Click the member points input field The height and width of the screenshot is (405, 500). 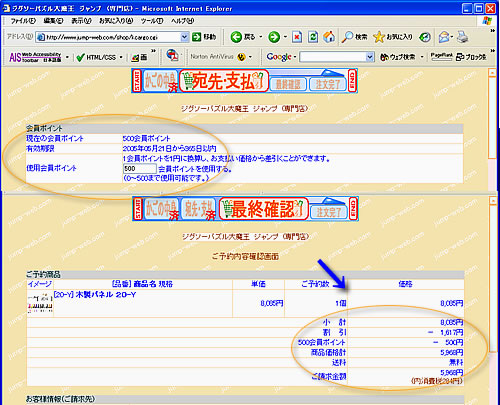[x=140, y=169]
